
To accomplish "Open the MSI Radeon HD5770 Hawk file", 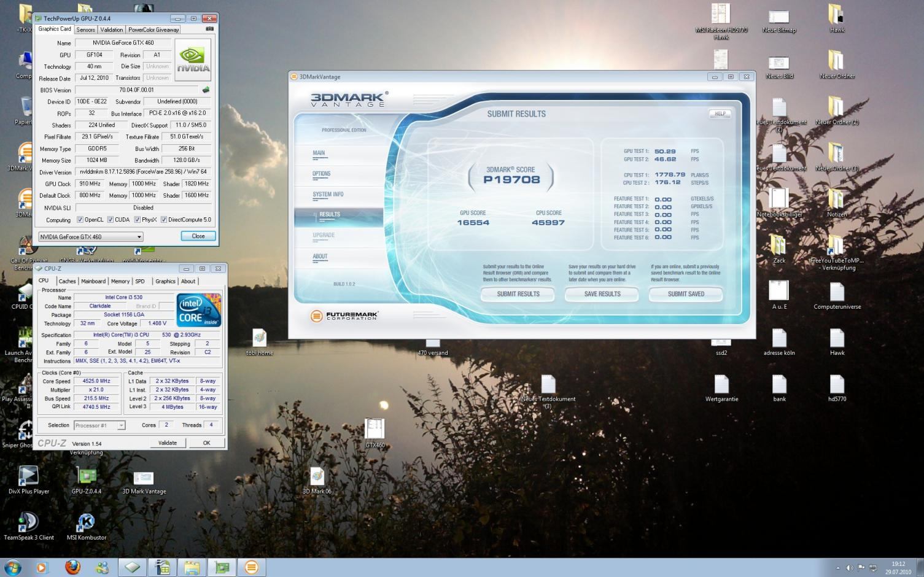I will [x=721, y=22].
